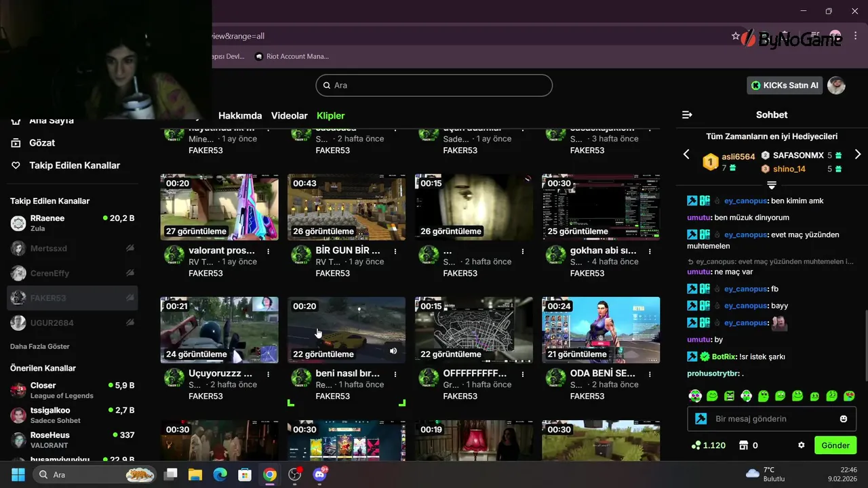Click ey_canopus username in chat fb message
The width and height of the screenshot is (868, 488).
click(x=745, y=289)
